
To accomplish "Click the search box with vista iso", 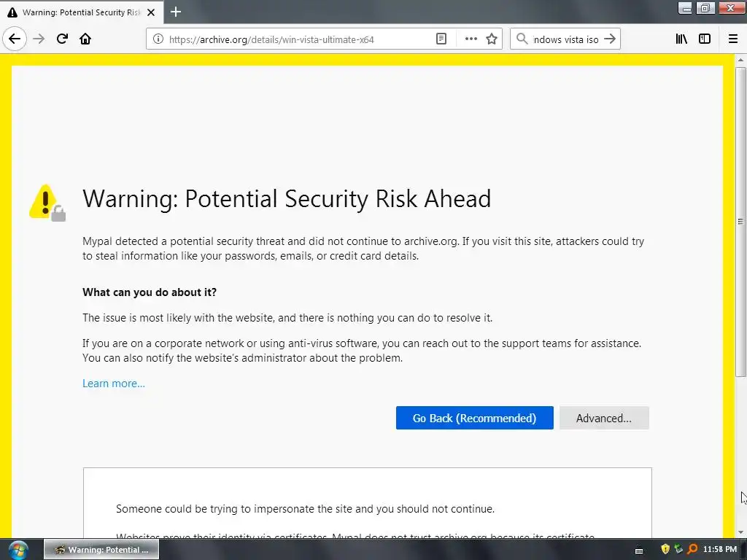I will click(565, 39).
